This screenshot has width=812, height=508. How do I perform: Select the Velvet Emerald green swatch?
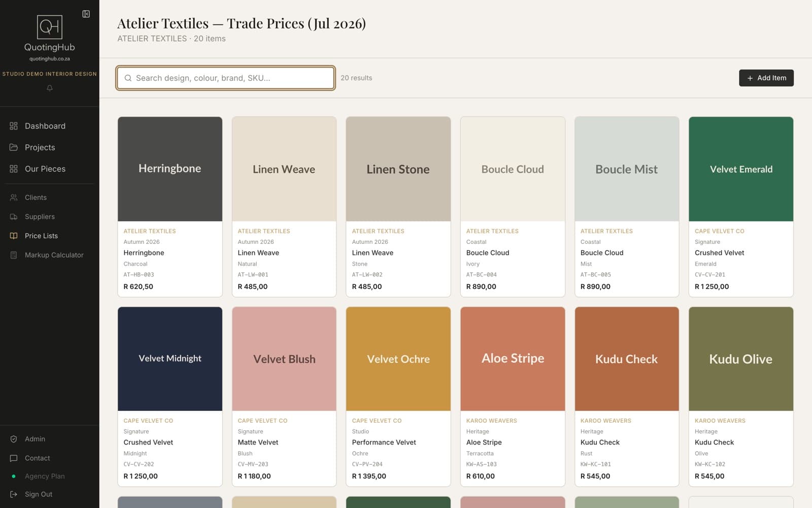click(741, 169)
